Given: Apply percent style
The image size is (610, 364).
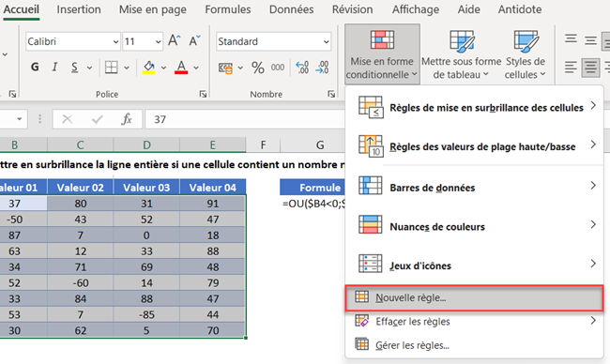Looking at the screenshot, I should point(258,68).
